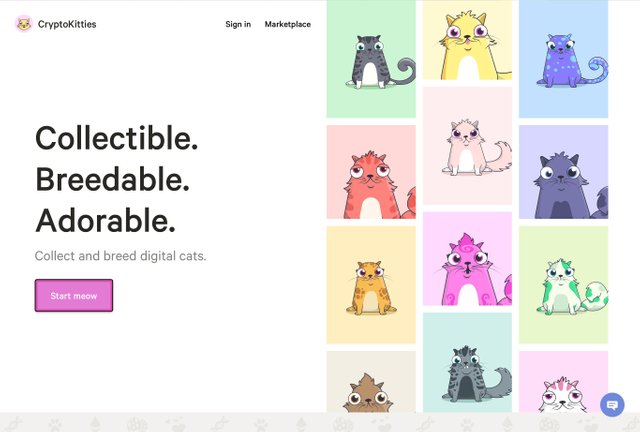Viewport: 640px width, 432px height.
Task: Select the purple spotted kitty on blue
Action: 563,59
